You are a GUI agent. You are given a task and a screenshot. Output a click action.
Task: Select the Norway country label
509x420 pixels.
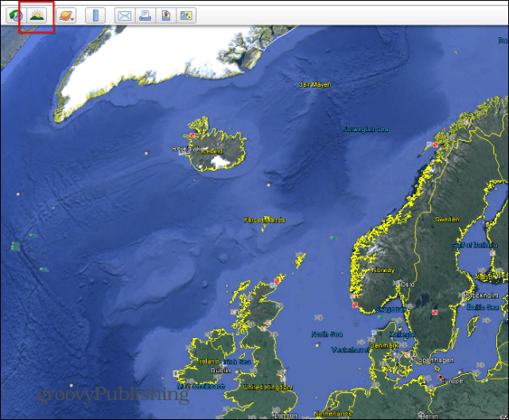point(383,270)
